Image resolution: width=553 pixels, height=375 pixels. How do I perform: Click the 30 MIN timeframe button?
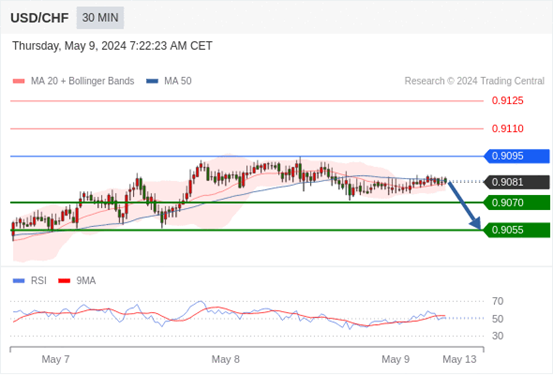click(100, 18)
